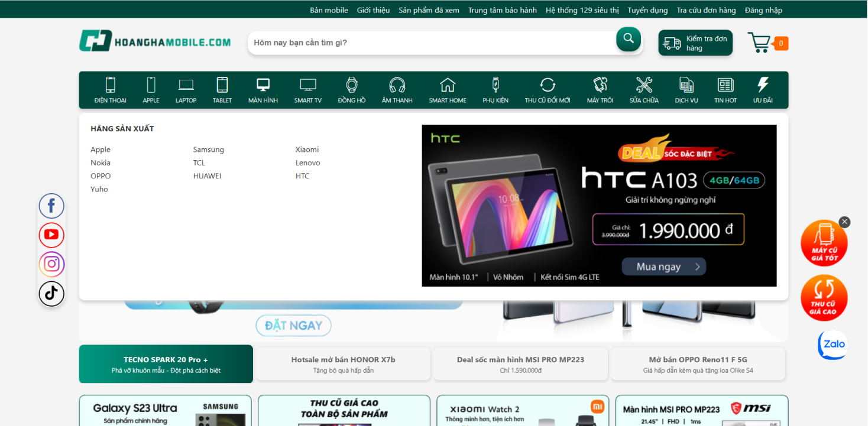Switch to 'Hotsale mở bán HONOR X7b' tab
Image resolution: width=868 pixels, height=426 pixels.
coord(343,364)
